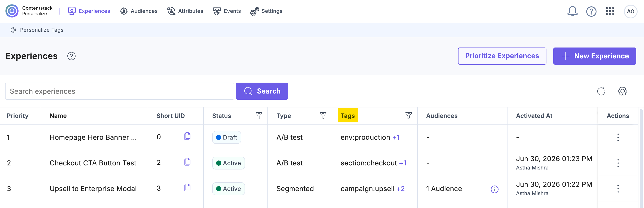Click the New Experience button
Image resolution: width=644 pixels, height=208 pixels.
tap(595, 56)
